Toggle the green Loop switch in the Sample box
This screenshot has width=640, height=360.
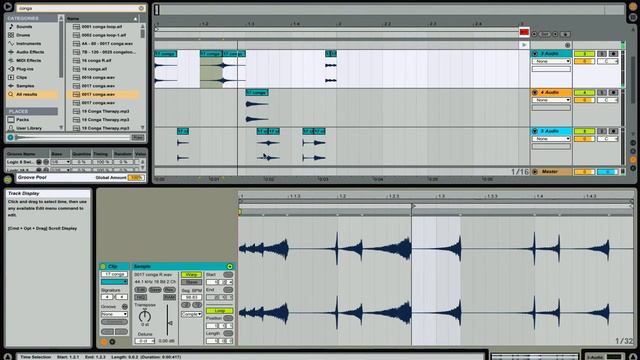coord(220,311)
